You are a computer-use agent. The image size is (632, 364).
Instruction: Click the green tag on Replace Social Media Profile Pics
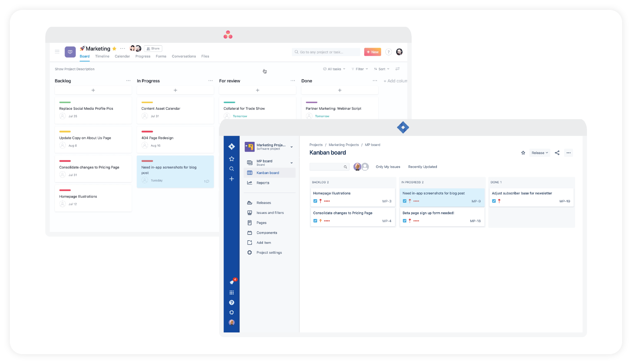coord(65,102)
